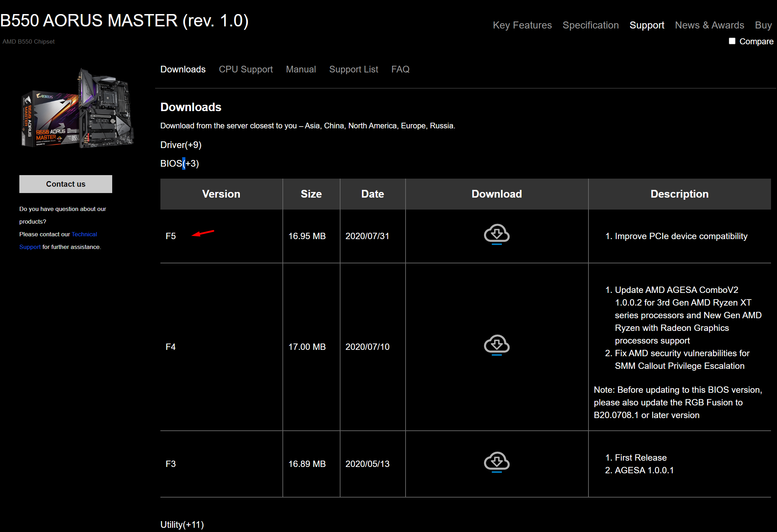
Task: Click the 17.00 MB size value
Action: point(307,347)
